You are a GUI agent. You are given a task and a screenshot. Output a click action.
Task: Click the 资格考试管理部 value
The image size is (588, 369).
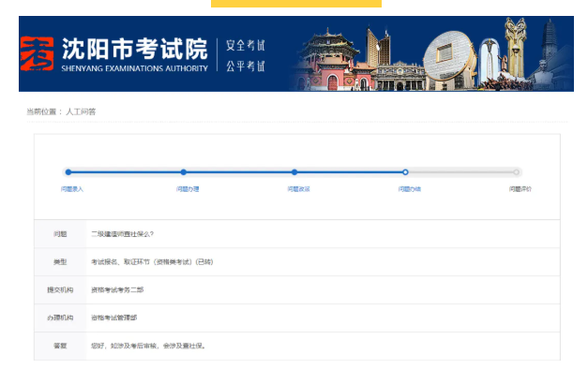114,317
